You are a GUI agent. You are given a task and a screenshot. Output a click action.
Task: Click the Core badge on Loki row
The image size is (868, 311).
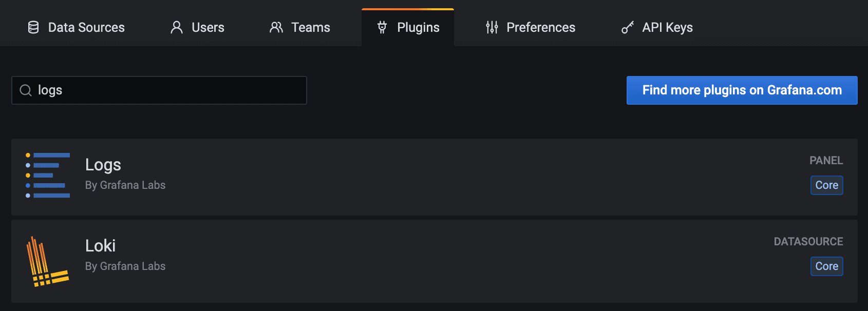(826, 266)
